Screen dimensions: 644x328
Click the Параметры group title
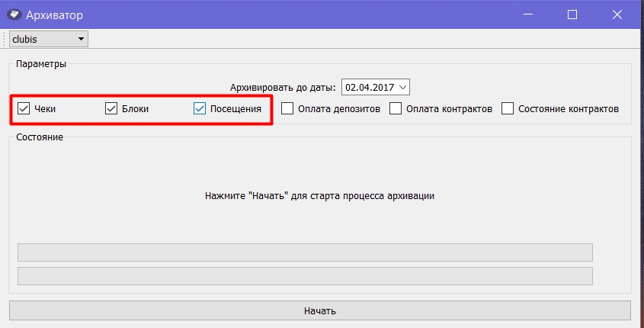click(x=41, y=64)
